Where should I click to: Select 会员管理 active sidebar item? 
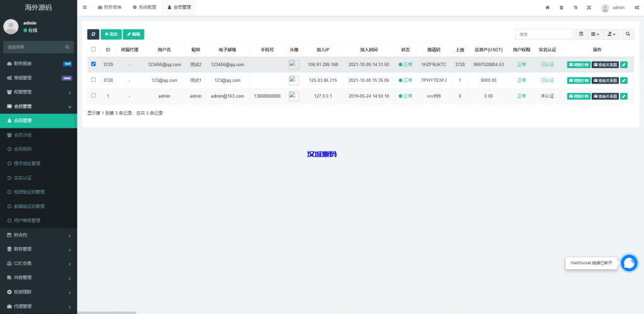38,121
